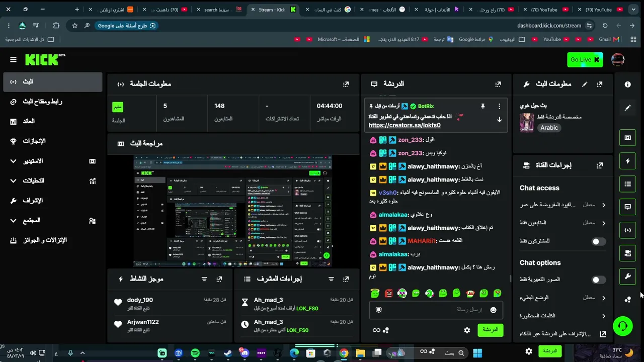Viewport: 644px width, 362px height.
Task: Toggle the chat widget in right rail
Action: pyautogui.click(x=627, y=207)
